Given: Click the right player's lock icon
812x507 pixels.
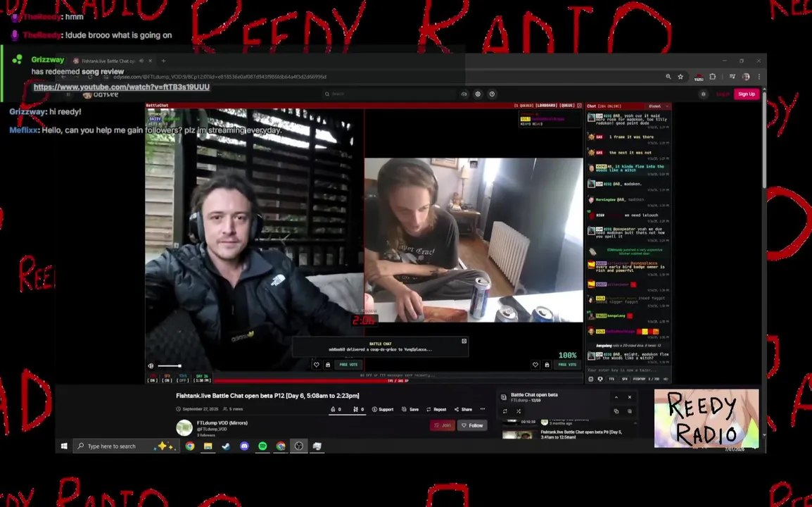Looking at the screenshot, I should click(x=547, y=365).
